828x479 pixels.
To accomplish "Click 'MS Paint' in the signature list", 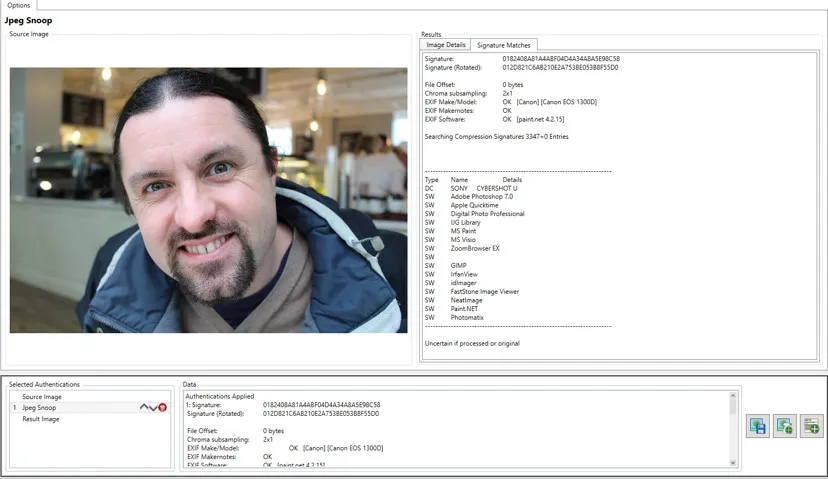I will click(x=463, y=231).
